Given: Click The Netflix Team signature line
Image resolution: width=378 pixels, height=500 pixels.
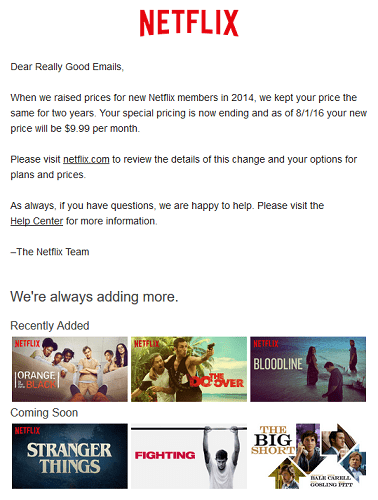Looking at the screenshot, I should tap(50, 252).
